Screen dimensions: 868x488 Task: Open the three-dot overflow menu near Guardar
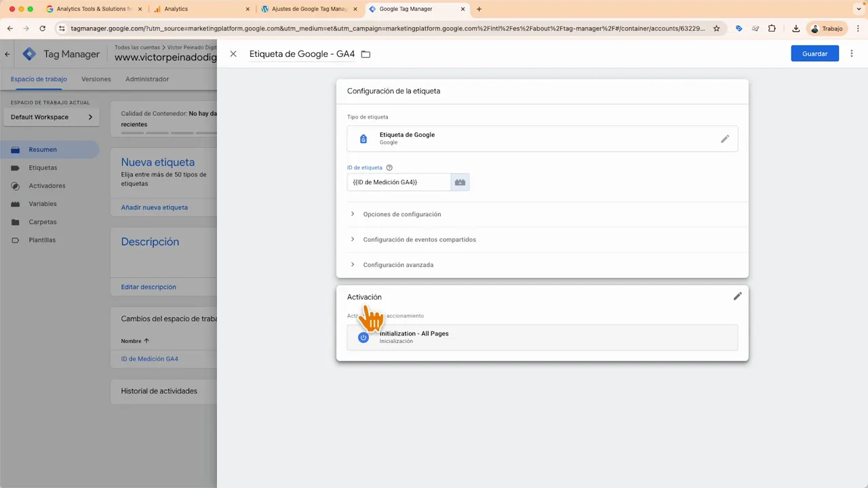[851, 54]
